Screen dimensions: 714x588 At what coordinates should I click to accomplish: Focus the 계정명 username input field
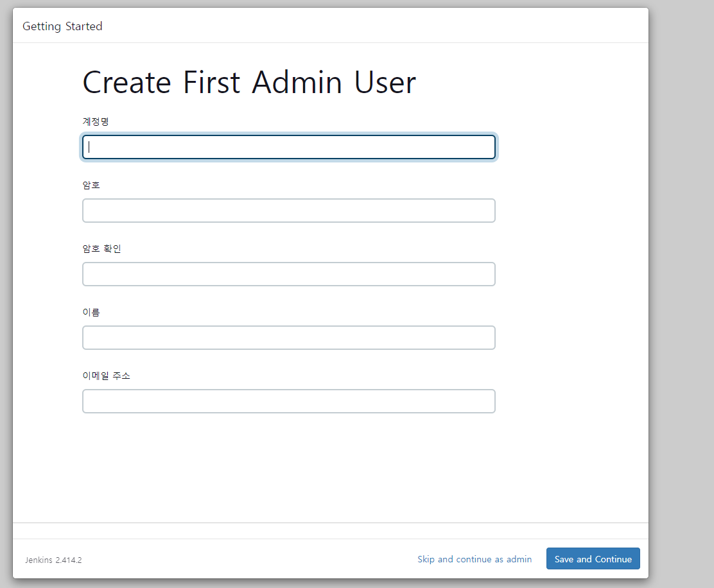pos(289,147)
